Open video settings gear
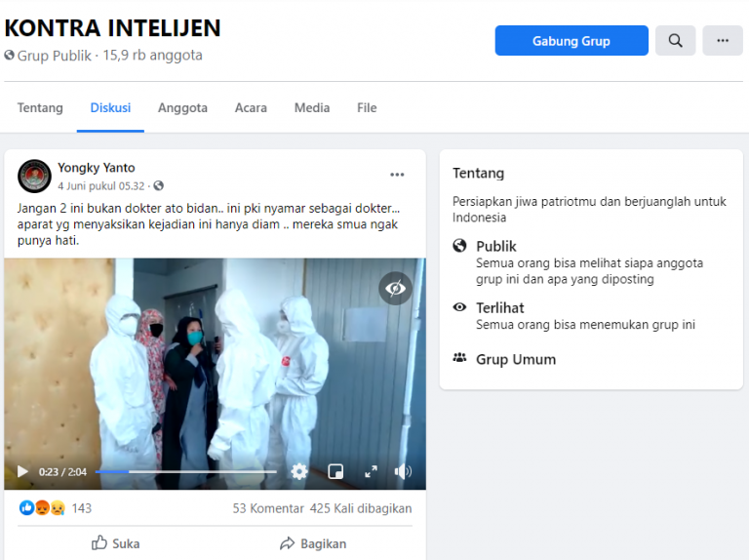The height and width of the screenshot is (560, 749). pyautogui.click(x=299, y=471)
